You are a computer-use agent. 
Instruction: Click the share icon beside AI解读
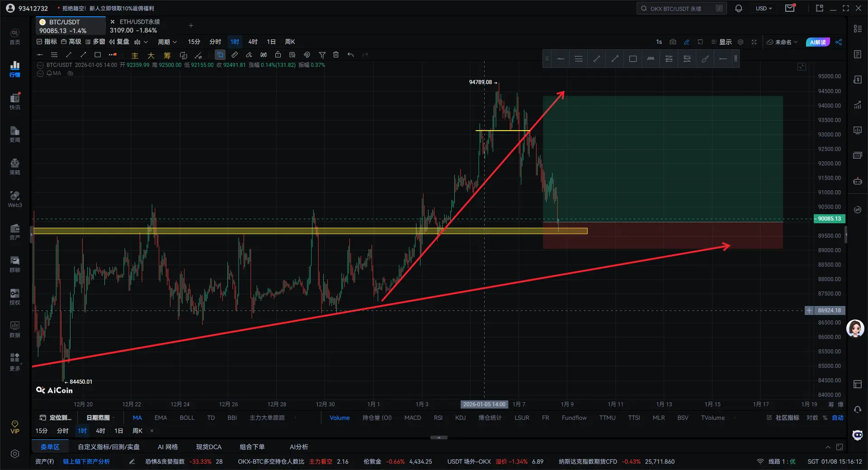[x=839, y=42]
